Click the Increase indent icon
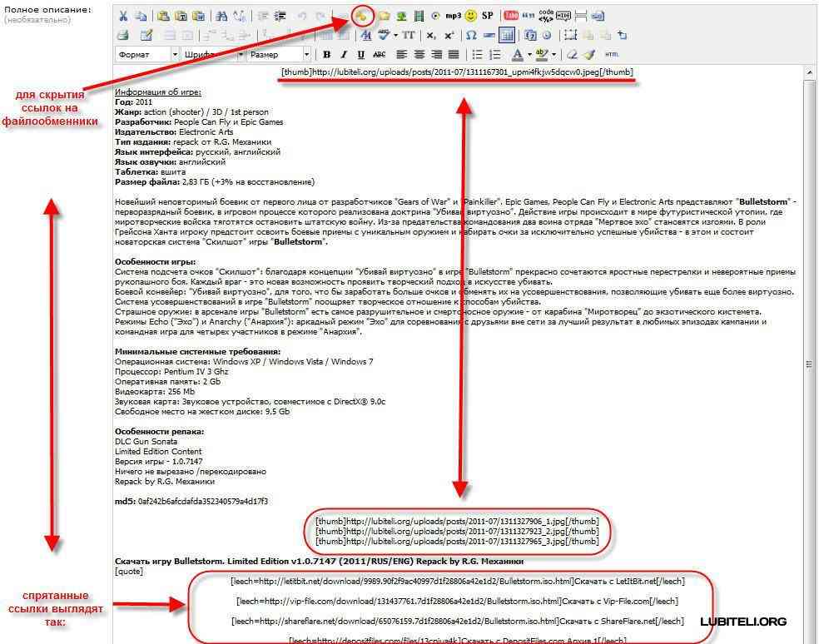This screenshot has width=819, height=644. [280, 16]
